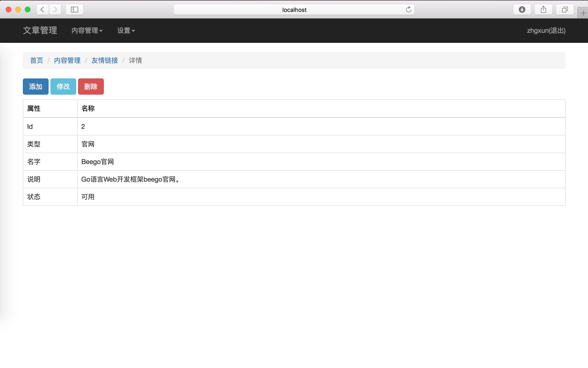Navigate to 友情链接 breadcrumb
The height and width of the screenshot is (368, 588).
point(105,60)
